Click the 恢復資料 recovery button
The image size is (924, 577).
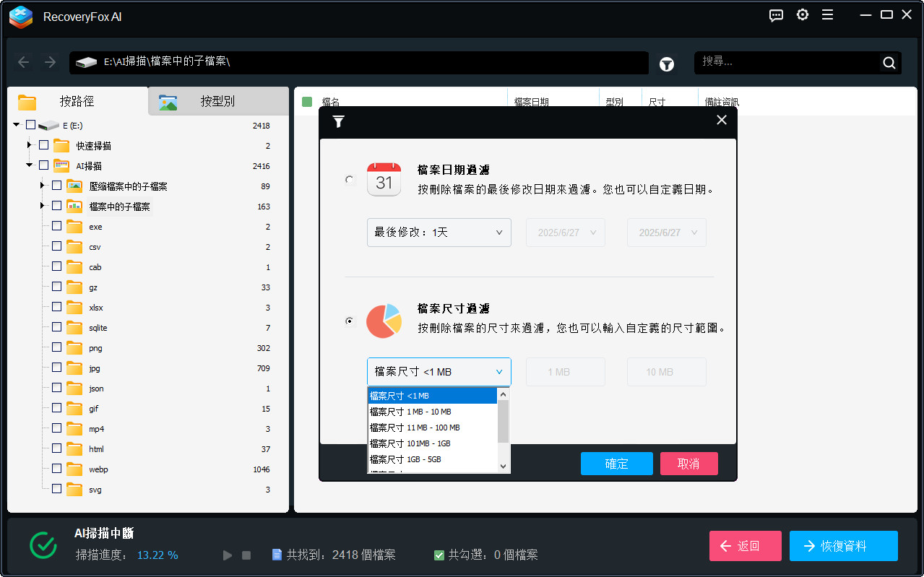(x=843, y=546)
